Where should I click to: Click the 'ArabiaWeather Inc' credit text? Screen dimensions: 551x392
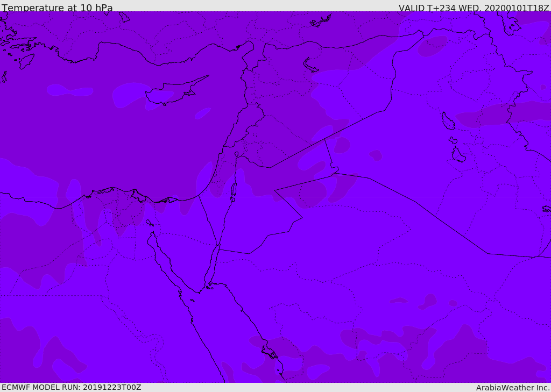[512, 388]
